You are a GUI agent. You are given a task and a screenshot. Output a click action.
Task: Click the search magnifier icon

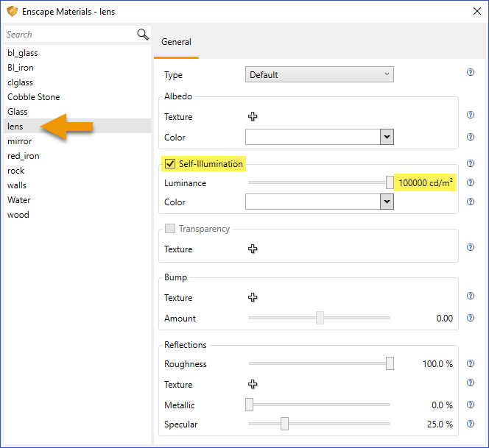(x=143, y=35)
